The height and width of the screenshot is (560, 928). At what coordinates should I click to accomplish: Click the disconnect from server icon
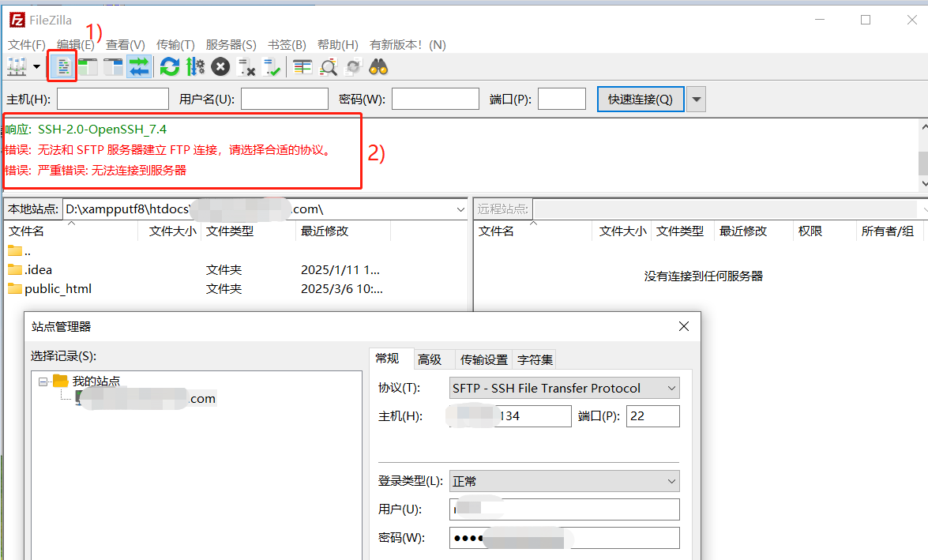(246, 67)
